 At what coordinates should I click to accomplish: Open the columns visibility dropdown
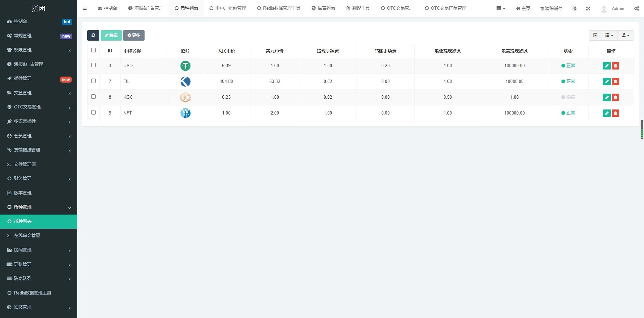609,35
